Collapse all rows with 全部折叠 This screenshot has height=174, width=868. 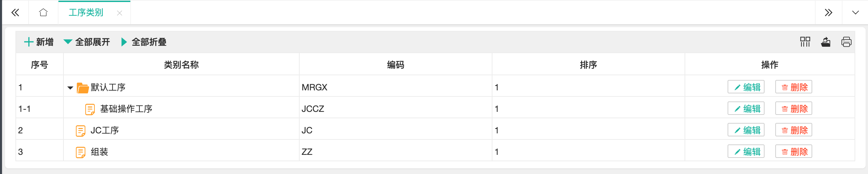click(x=143, y=42)
